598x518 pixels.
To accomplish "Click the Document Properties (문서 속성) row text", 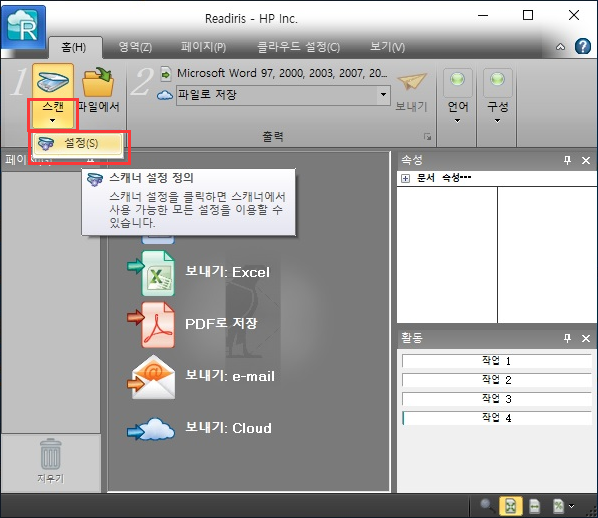I will pos(444,178).
